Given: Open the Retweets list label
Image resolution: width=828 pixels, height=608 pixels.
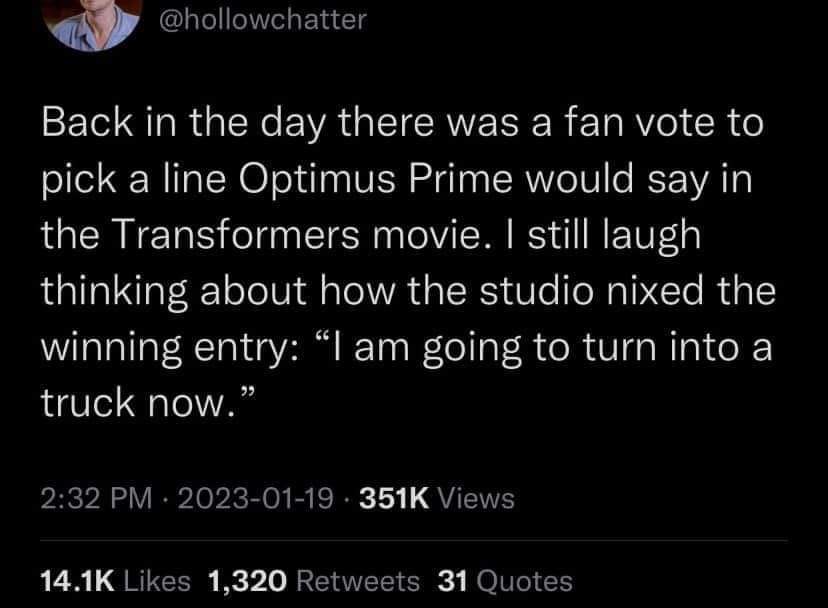Looking at the screenshot, I should [359, 580].
